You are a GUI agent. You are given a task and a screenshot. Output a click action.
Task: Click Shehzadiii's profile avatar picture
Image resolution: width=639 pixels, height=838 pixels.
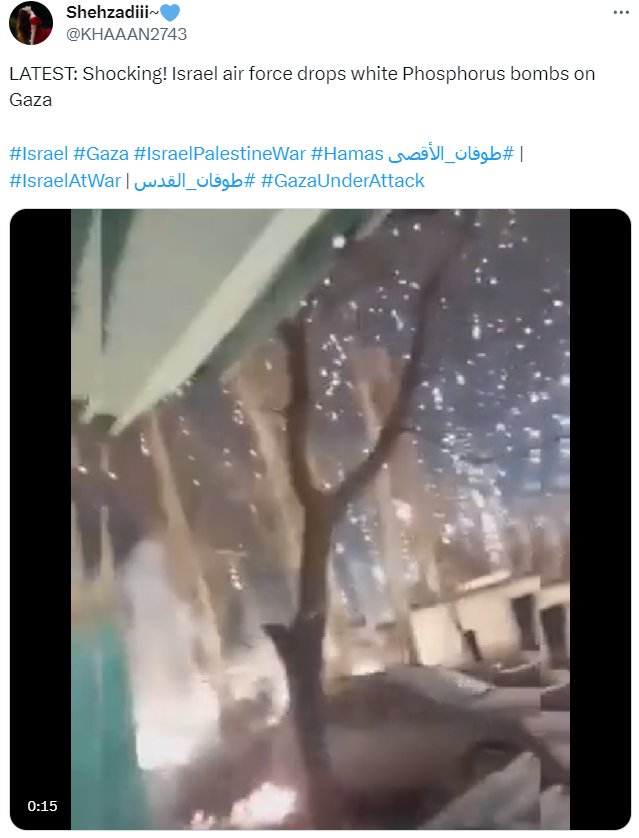click(x=31, y=23)
